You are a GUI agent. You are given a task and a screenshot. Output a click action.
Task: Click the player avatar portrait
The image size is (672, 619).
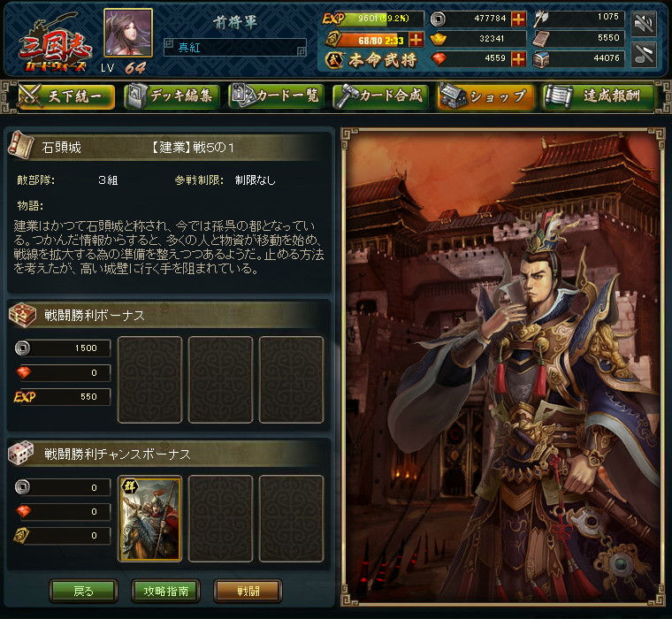coord(128,33)
